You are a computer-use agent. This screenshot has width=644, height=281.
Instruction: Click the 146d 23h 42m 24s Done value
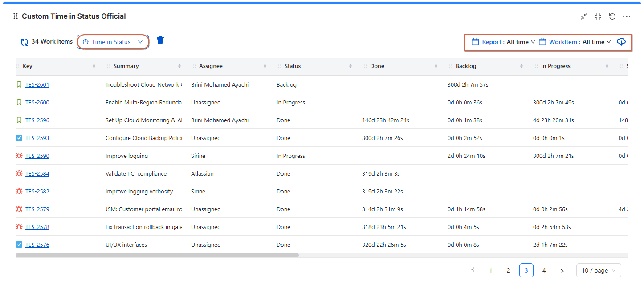tap(387, 120)
